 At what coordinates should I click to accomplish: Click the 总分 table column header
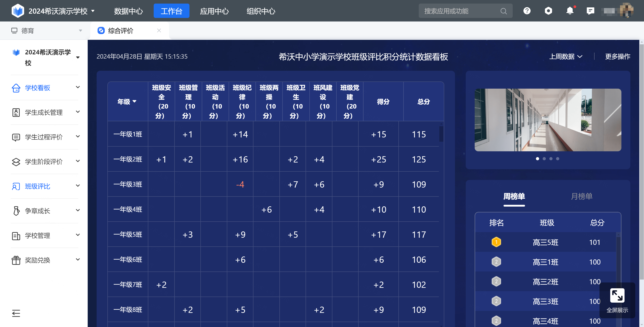(x=423, y=102)
